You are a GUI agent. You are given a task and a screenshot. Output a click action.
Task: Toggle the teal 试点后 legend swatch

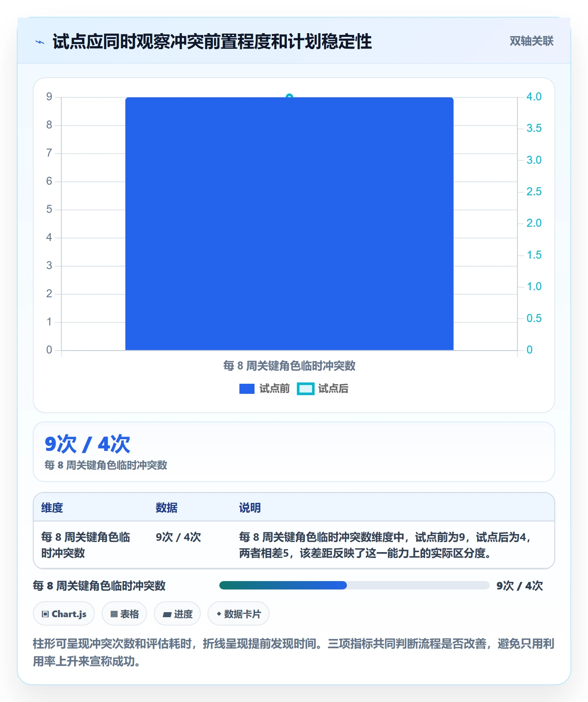pos(306,389)
